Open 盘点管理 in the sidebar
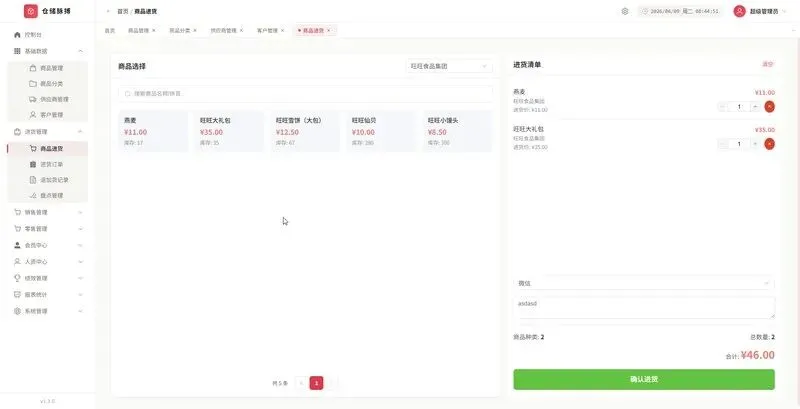This screenshot has width=800, height=409. 47,195
